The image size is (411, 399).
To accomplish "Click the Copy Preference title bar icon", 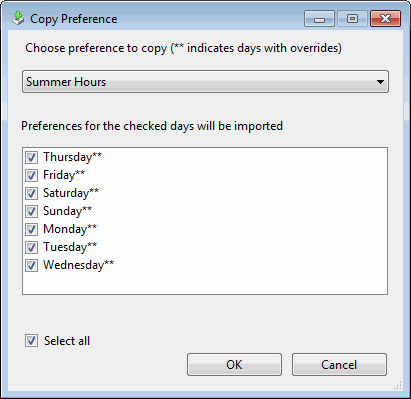I will [x=18, y=18].
